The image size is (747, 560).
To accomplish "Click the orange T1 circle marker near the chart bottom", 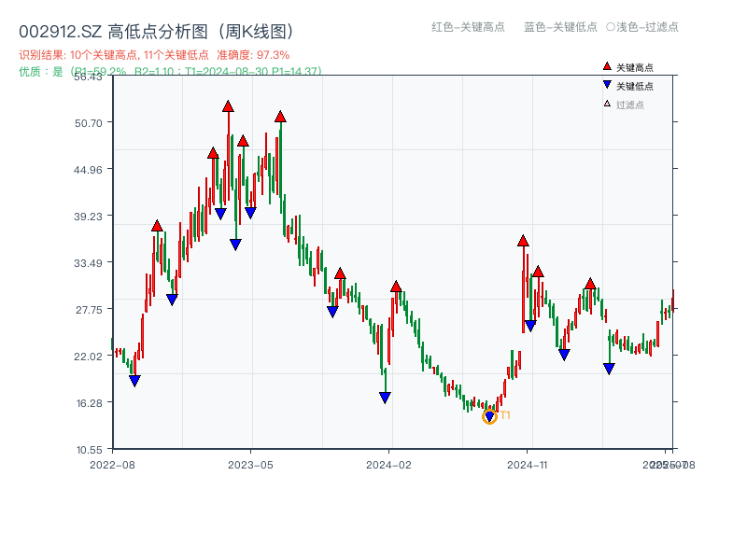I will [488, 415].
